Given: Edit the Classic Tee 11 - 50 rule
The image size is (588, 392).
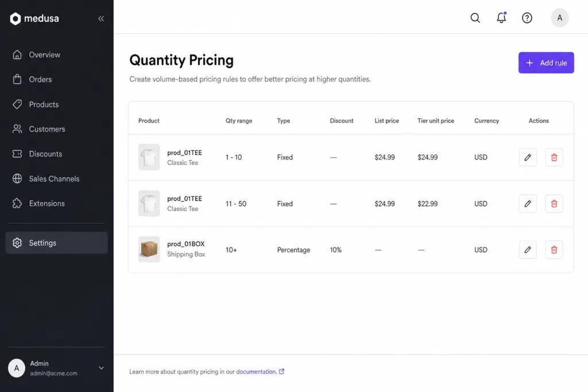Looking at the screenshot, I should [x=528, y=204].
